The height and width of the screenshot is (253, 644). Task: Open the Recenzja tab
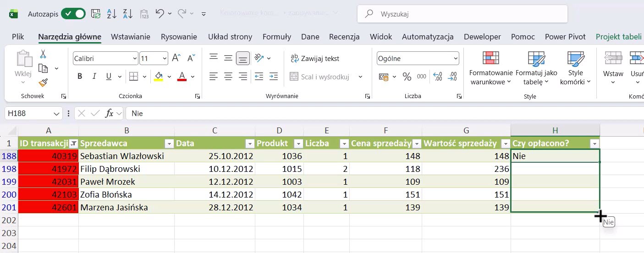point(345,37)
